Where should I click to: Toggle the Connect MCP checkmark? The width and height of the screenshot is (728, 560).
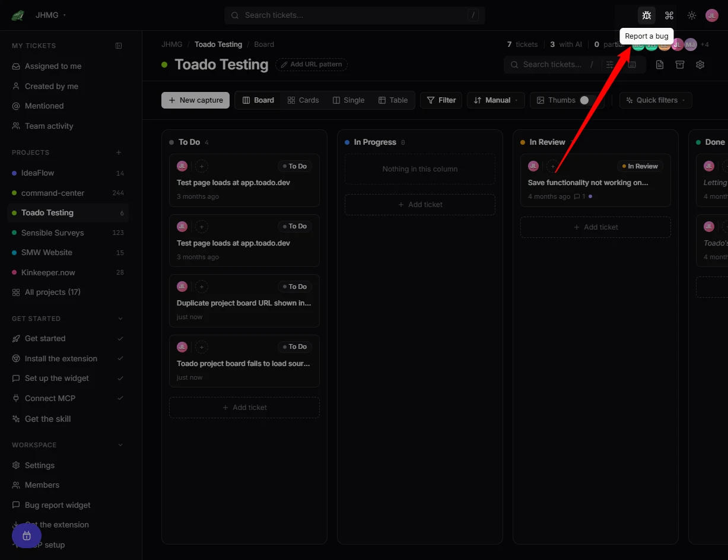[x=120, y=398]
